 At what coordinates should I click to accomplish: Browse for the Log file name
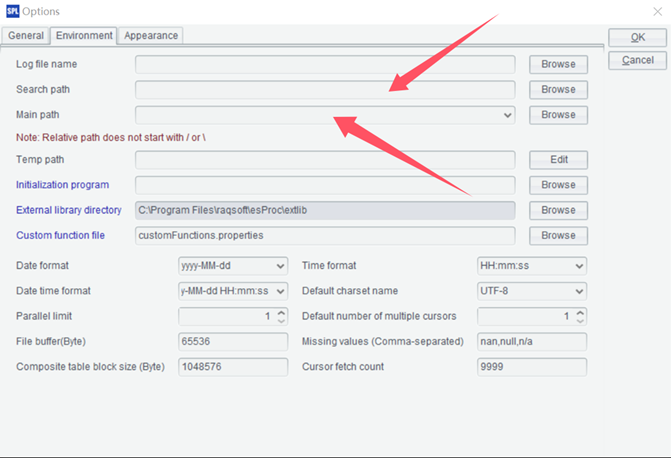pyautogui.click(x=558, y=64)
